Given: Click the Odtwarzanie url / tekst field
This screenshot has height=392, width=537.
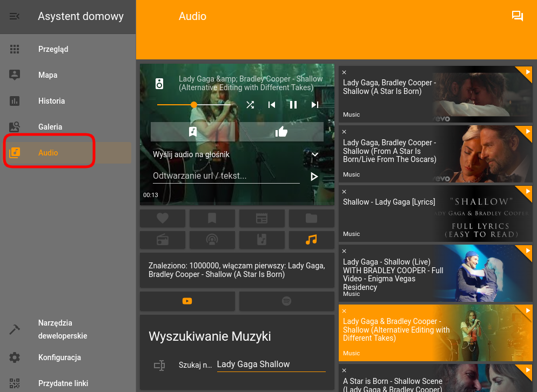Looking at the screenshot, I should pos(226,176).
